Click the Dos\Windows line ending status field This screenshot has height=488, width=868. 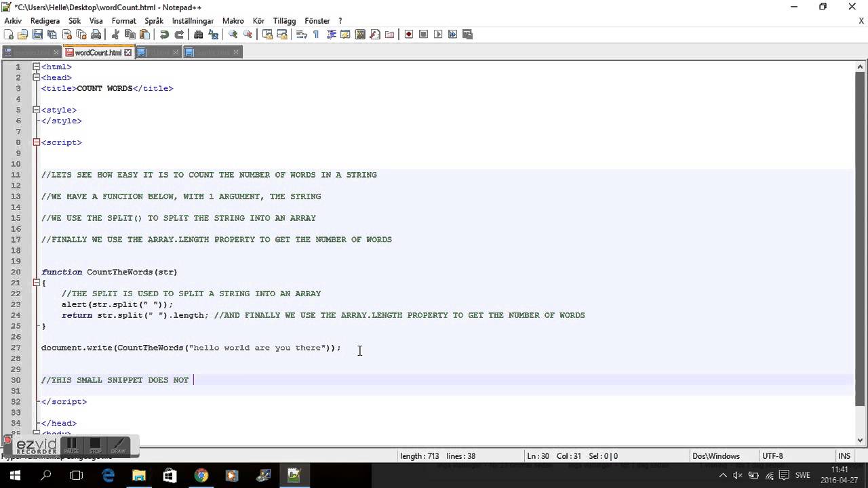point(716,456)
